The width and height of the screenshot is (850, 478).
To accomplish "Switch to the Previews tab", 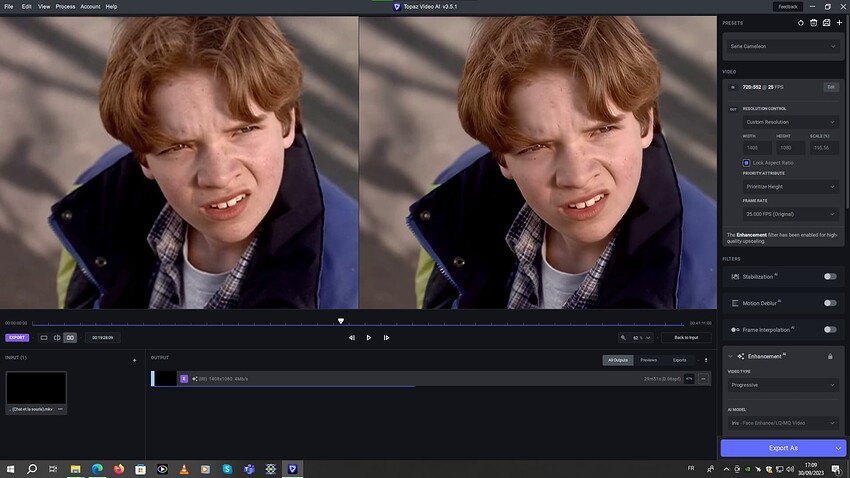I will [648, 360].
